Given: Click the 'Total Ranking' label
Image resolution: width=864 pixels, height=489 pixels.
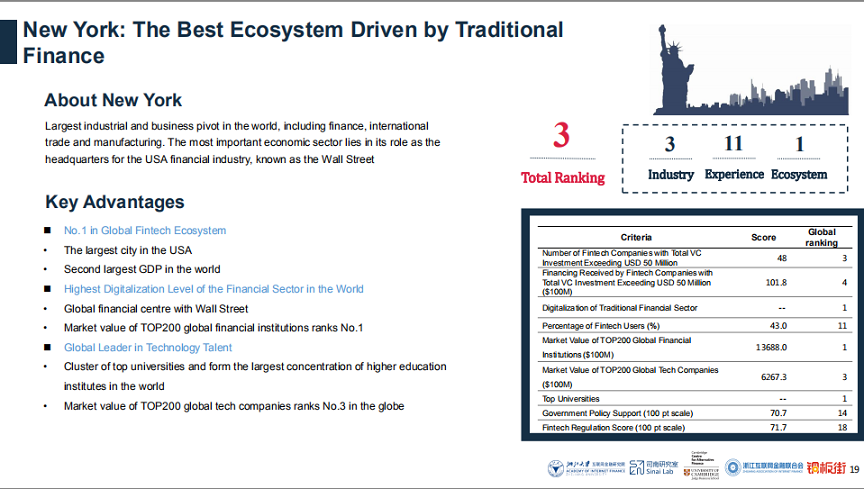Looking at the screenshot, I should point(563,178).
